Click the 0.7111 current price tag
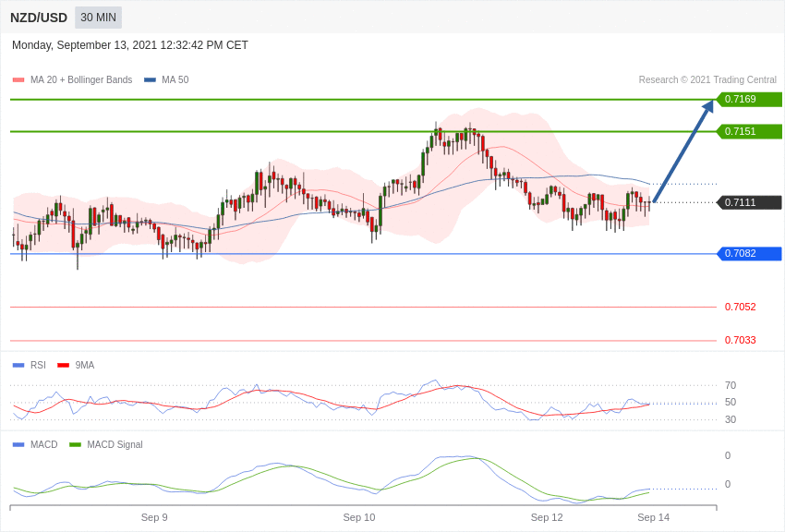This screenshot has width=785, height=532. point(749,202)
